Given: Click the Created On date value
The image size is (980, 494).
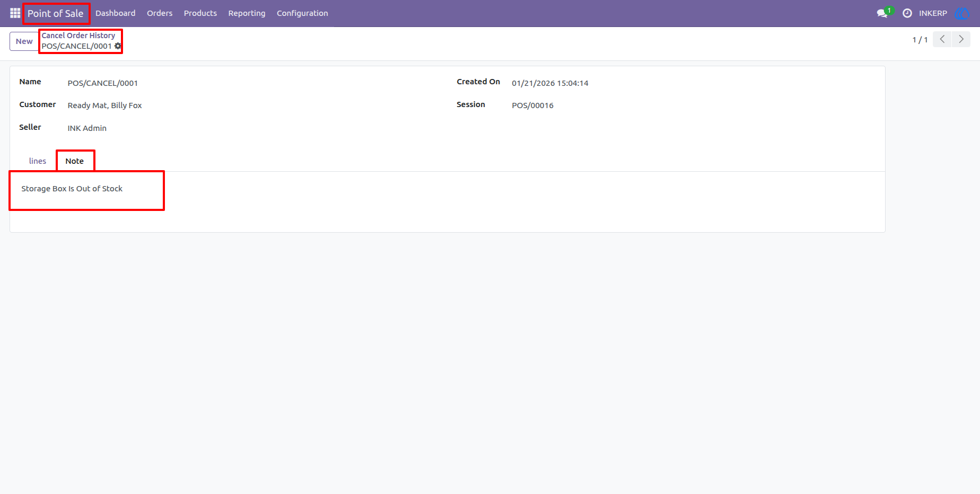Looking at the screenshot, I should [550, 83].
